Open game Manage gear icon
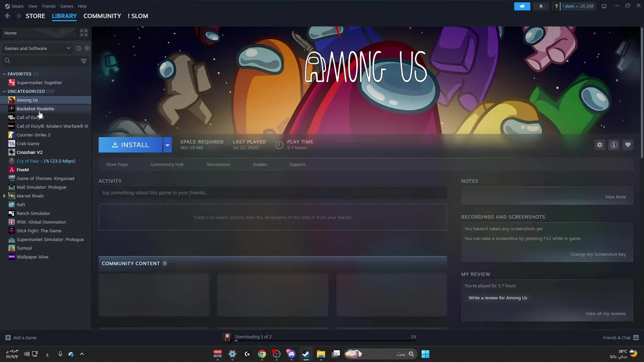This screenshot has width=644, height=362. pyautogui.click(x=599, y=145)
